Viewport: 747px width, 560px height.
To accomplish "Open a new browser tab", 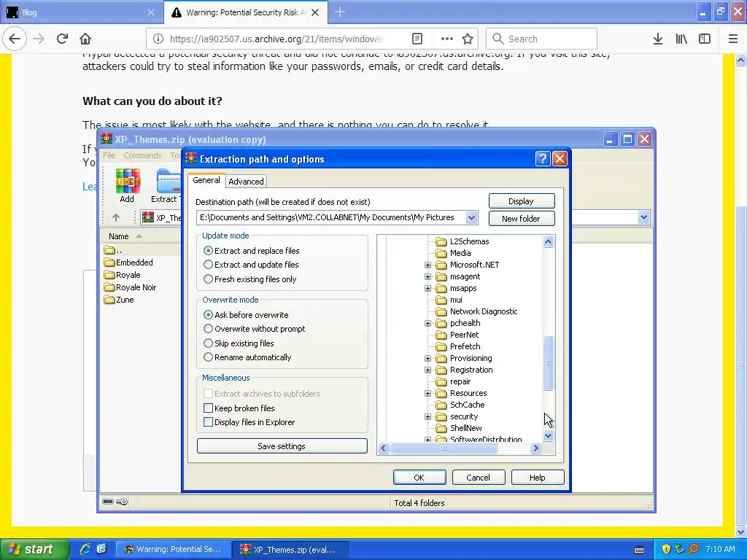I will point(340,12).
